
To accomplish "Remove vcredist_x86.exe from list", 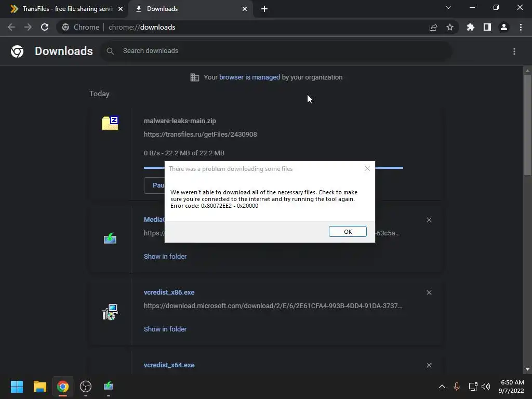I will coord(429,292).
